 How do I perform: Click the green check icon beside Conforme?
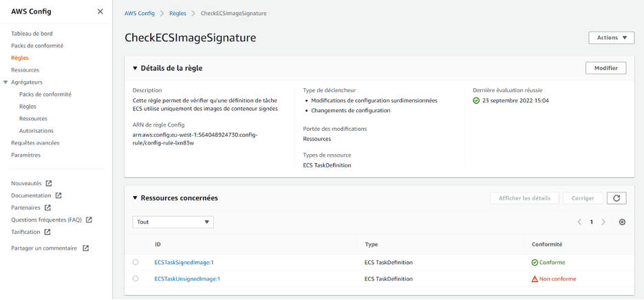[535, 262]
